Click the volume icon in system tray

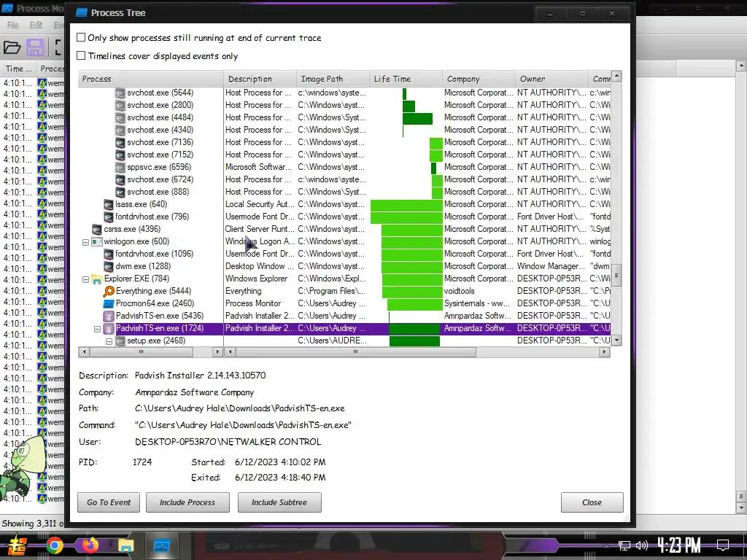(x=642, y=545)
